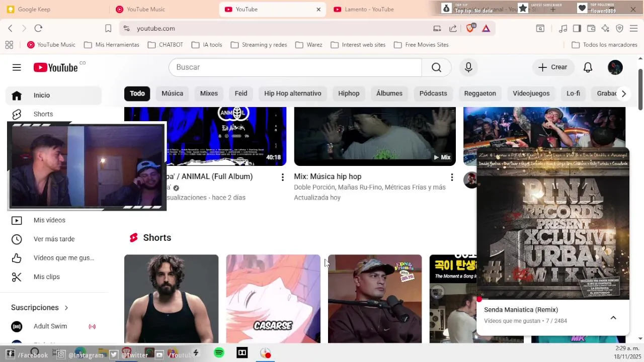Open Mis vídeos in sidebar
The width and height of the screenshot is (644, 362).
click(54, 220)
